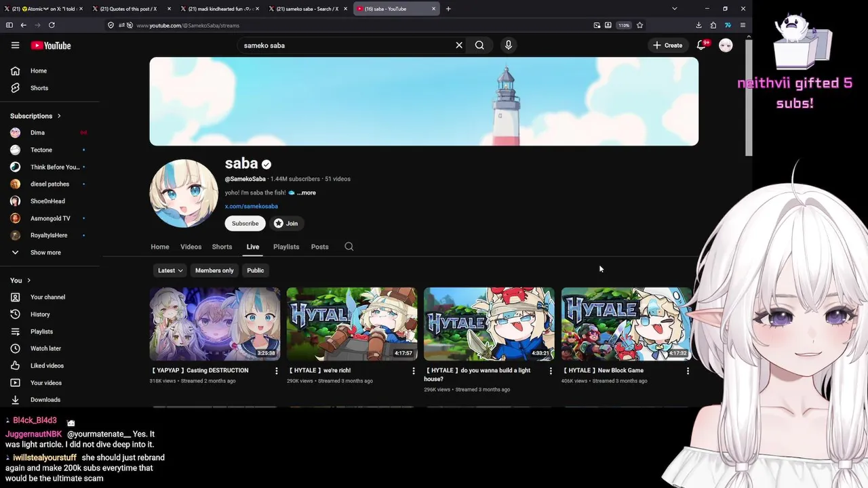Click inside the sameko saba search field
Image resolution: width=868 pixels, height=488 pixels.
pos(346,45)
